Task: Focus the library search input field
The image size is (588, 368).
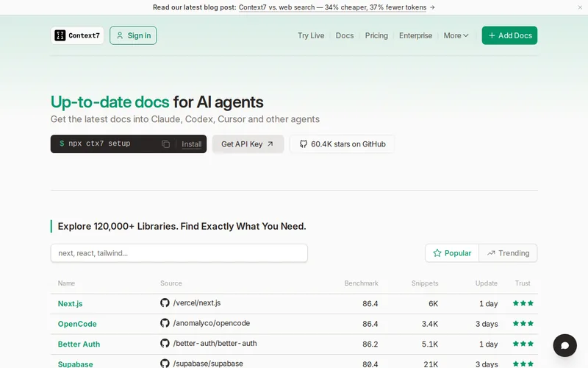Action: (179, 253)
